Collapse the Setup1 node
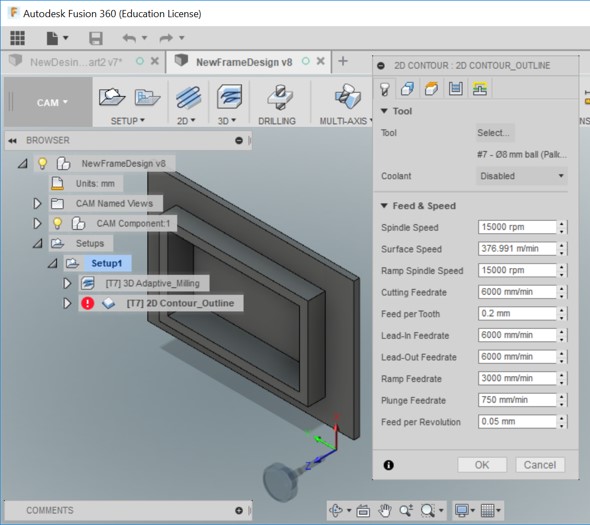The height and width of the screenshot is (525, 590). pos(52,263)
